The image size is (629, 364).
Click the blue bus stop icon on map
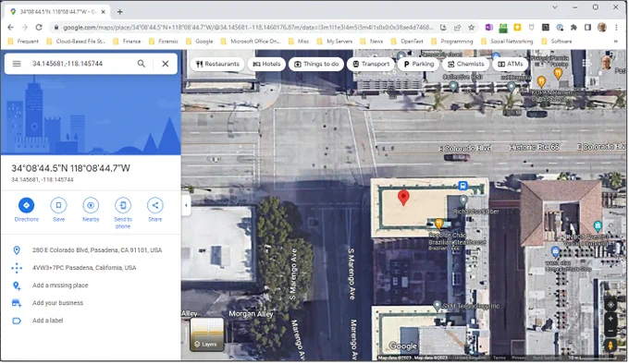[462, 186]
